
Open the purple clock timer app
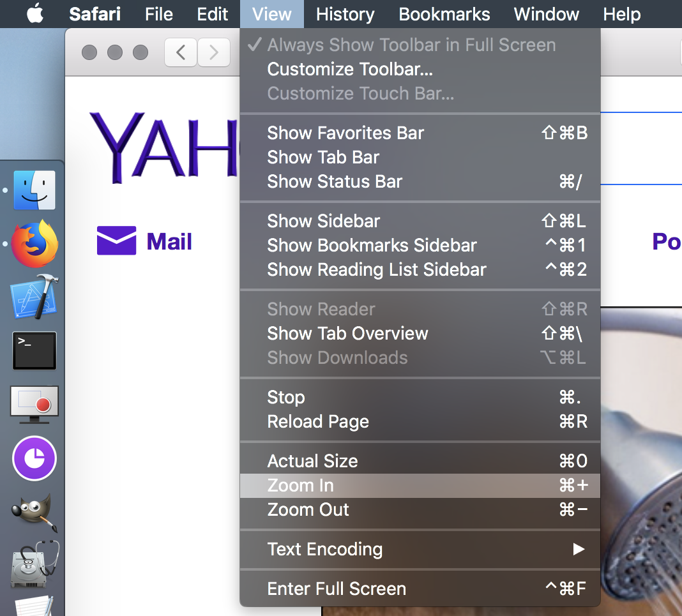click(34, 458)
